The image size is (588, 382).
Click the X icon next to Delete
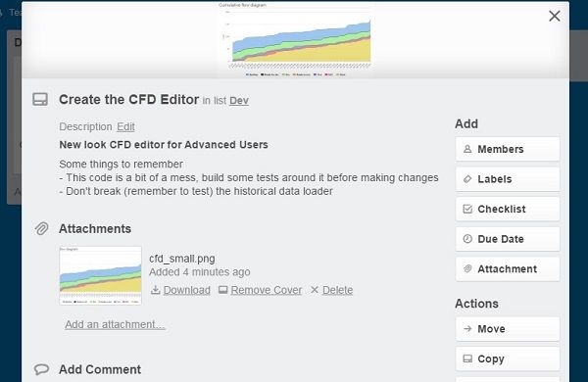point(315,290)
